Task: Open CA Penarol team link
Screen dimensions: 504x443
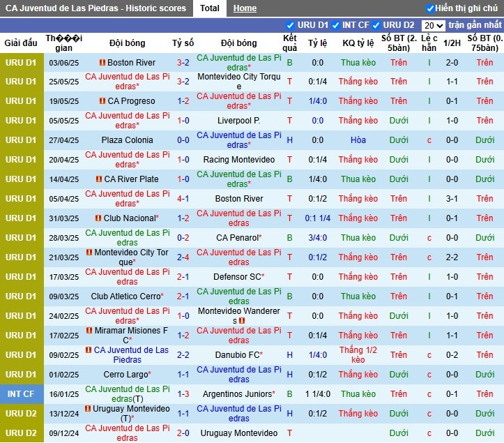Action: (237, 238)
